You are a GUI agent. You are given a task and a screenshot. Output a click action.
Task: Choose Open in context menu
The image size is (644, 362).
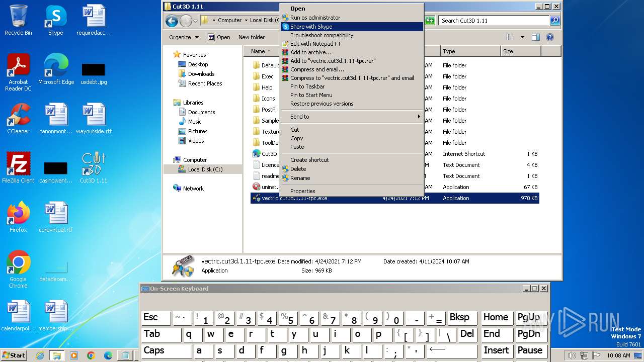352,9
